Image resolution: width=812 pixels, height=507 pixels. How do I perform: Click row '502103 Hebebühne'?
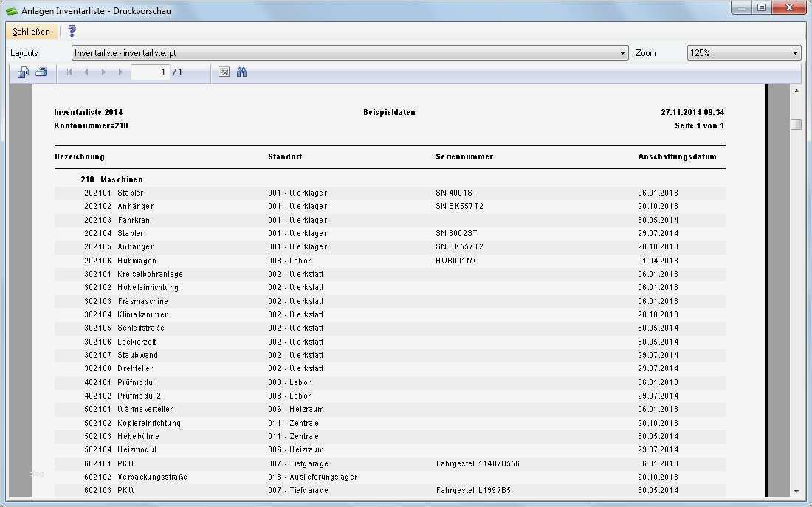point(390,437)
